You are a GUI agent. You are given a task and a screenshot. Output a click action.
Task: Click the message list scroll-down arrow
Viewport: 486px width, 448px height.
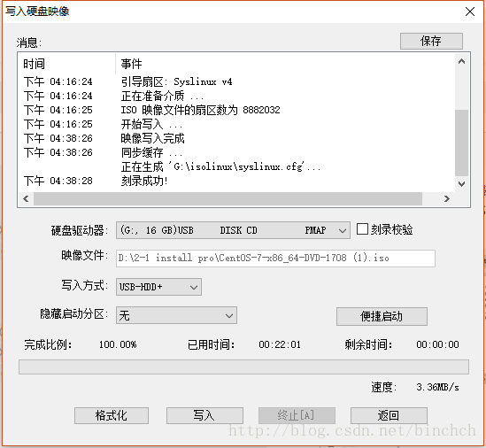coord(461,184)
